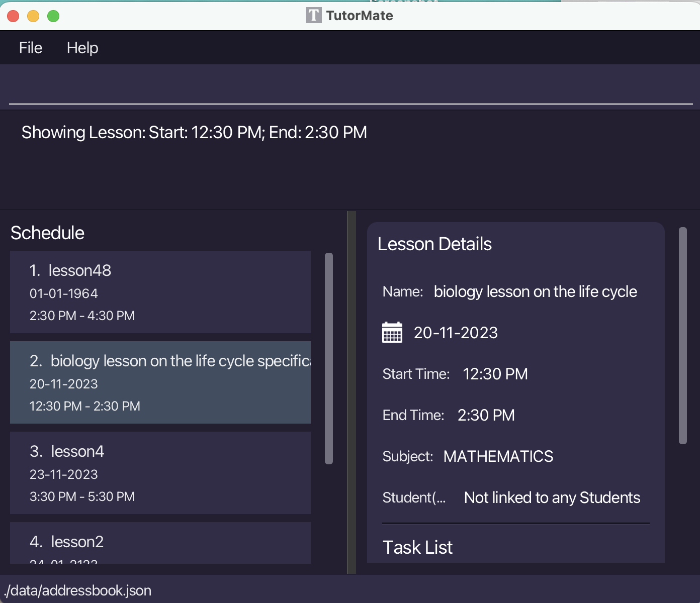Click the Subject value MATHEMATICS
The image size is (700, 603).
(x=498, y=456)
